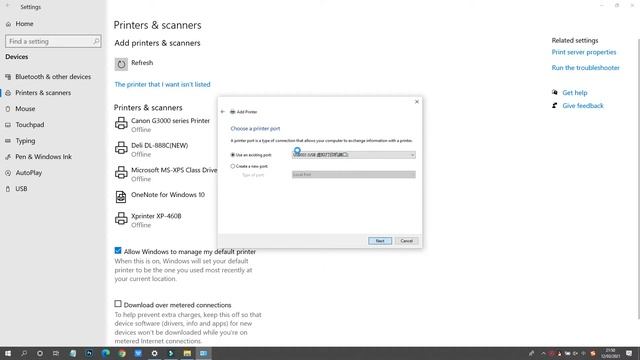
Task: Launch Google Chrome from the taskbar
Action: point(122,353)
